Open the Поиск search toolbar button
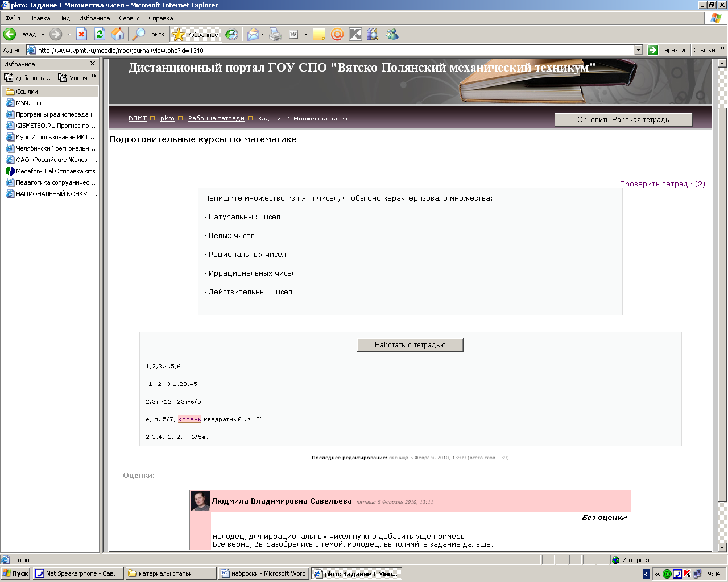 [x=148, y=34]
